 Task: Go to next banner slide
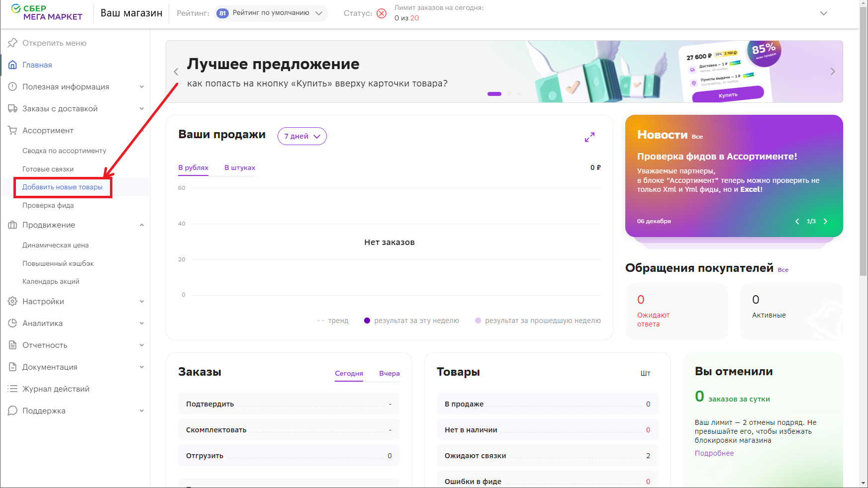(x=833, y=72)
